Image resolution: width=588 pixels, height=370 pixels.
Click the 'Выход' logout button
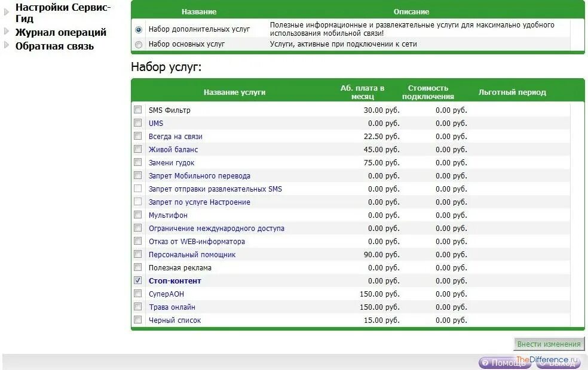pos(559,362)
